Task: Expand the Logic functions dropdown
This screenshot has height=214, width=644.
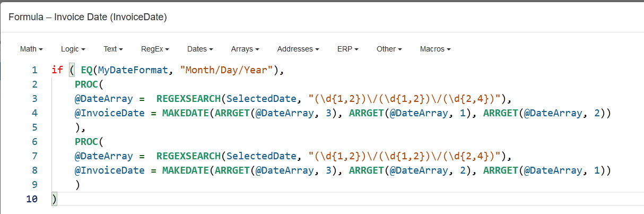Action: pyautogui.click(x=73, y=49)
